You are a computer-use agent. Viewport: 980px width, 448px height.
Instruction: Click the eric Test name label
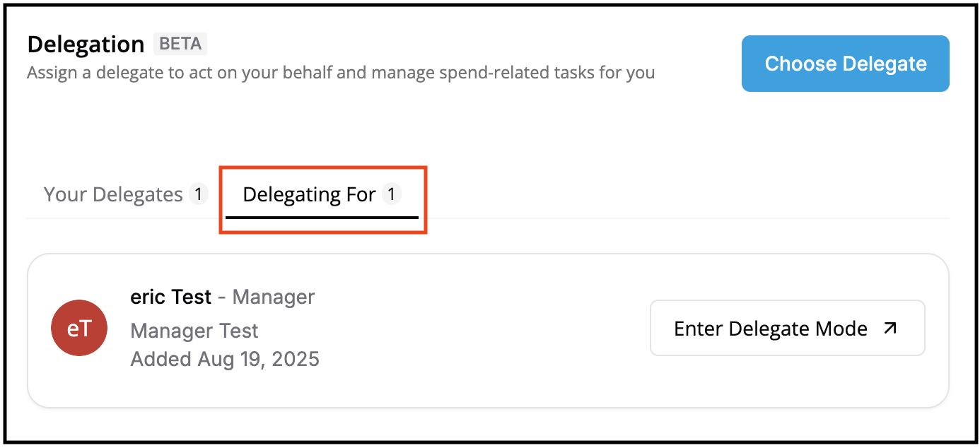170,297
